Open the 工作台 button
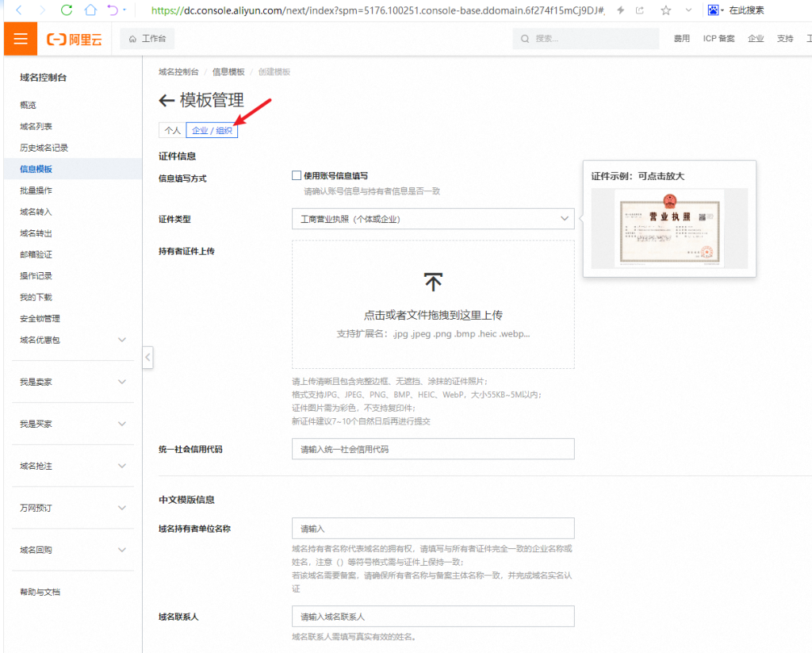Image resolution: width=812 pixels, height=653 pixels. pyautogui.click(x=148, y=39)
